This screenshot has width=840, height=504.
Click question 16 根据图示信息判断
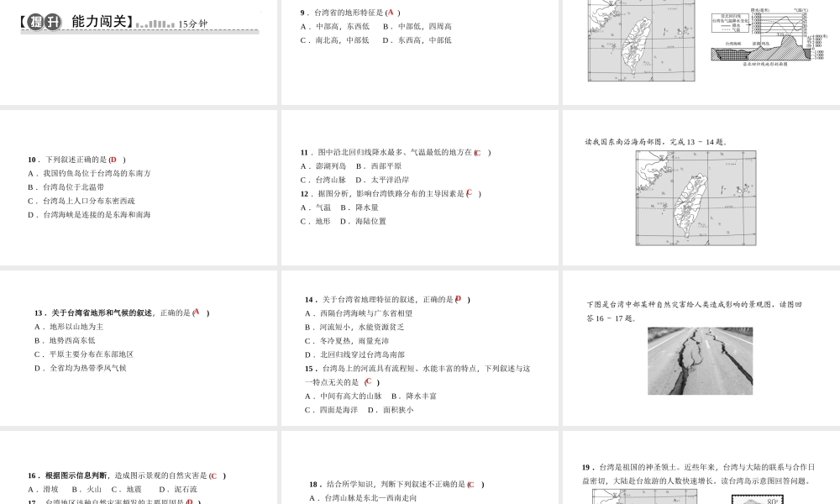[127, 475]
